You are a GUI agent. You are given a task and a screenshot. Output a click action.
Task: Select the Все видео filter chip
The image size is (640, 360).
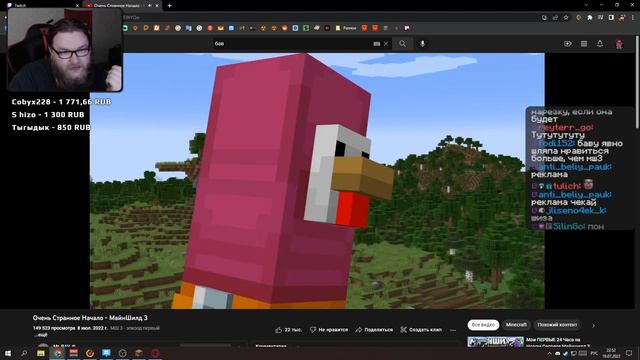483,325
